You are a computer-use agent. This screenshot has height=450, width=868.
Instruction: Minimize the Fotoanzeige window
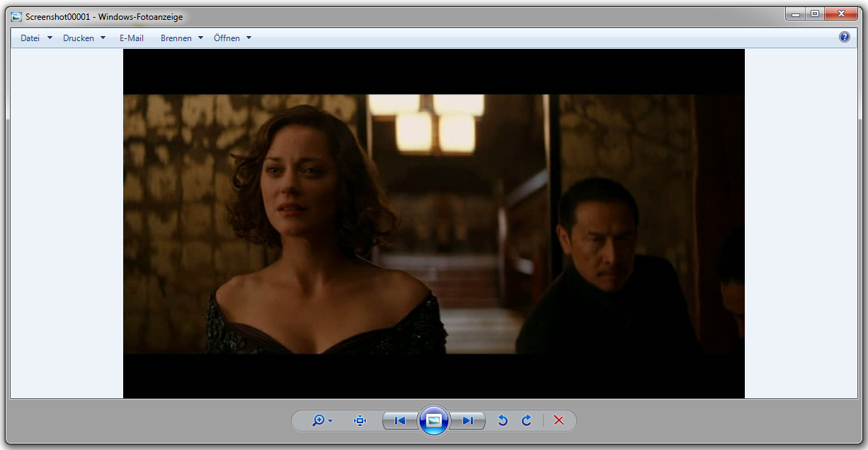[x=796, y=13]
